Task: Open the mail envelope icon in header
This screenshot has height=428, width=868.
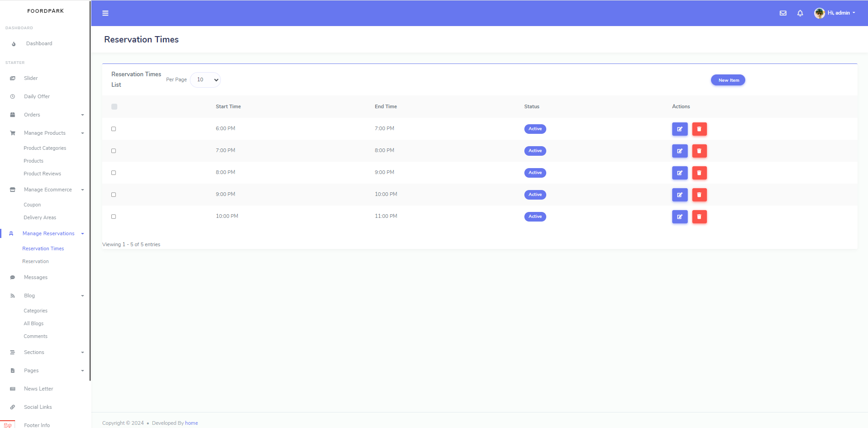Action: [783, 13]
